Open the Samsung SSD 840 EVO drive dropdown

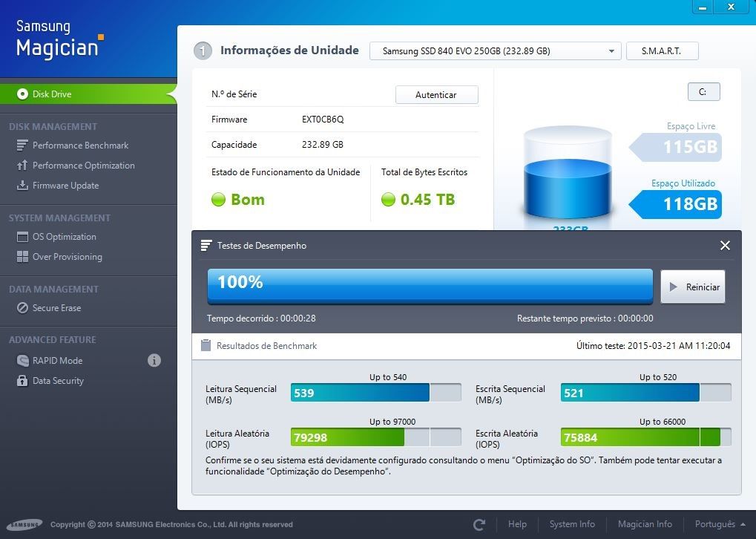point(495,51)
